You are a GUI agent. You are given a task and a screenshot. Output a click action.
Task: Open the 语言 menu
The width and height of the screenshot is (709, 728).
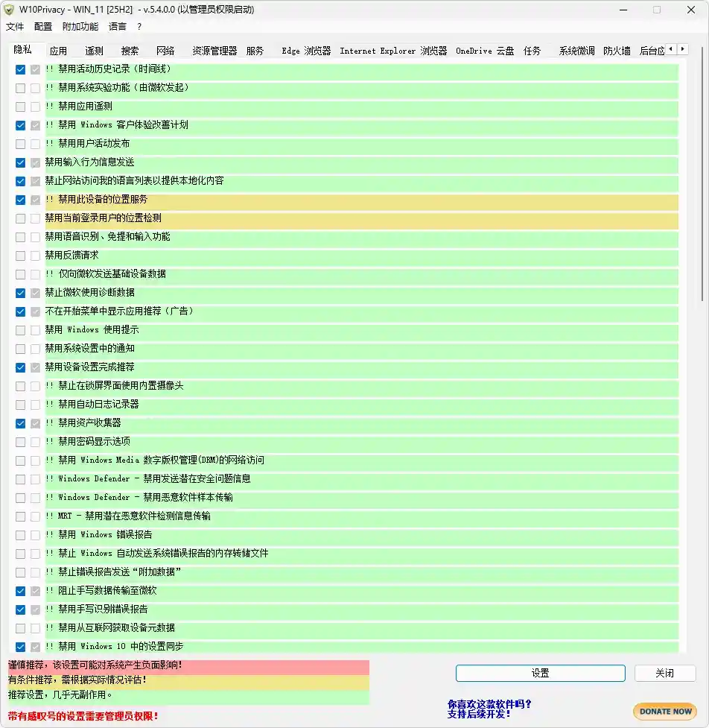(x=118, y=27)
